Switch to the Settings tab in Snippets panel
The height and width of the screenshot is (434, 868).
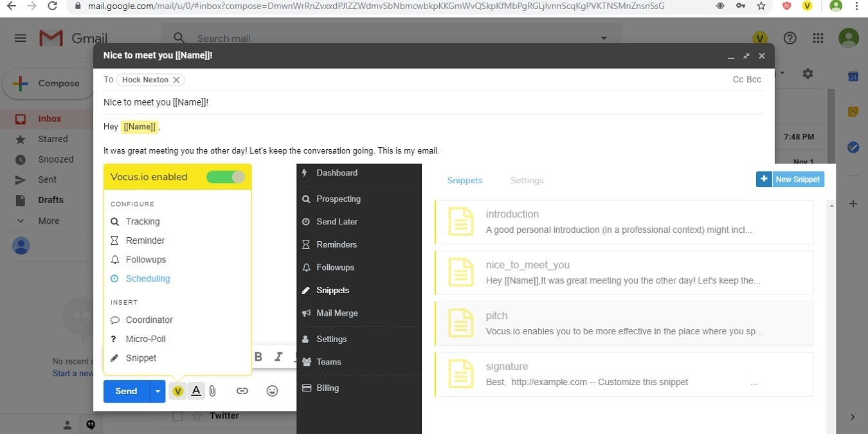click(527, 180)
